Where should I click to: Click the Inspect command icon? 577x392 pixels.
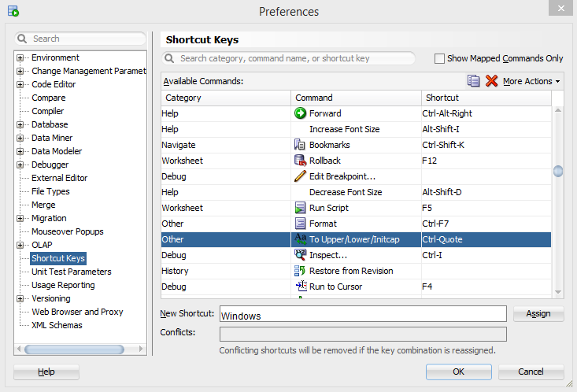click(x=300, y=255)
